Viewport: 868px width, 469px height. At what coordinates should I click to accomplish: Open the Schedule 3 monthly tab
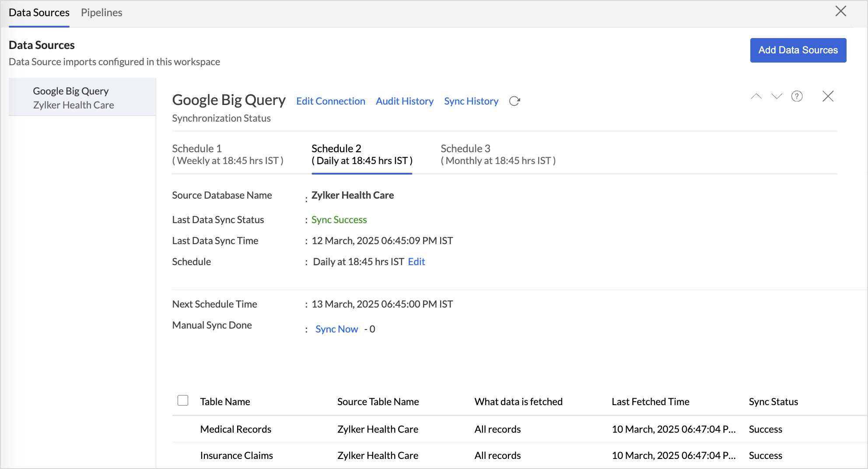coord(498,154)
